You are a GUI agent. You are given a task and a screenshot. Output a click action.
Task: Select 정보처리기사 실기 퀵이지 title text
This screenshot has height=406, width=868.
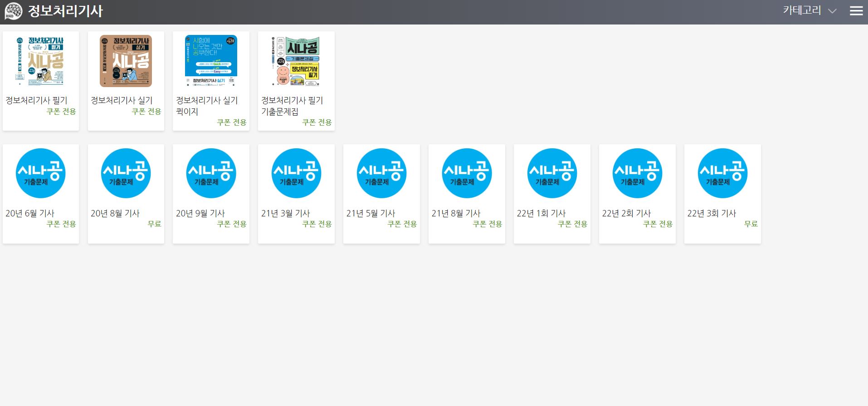click(x=207, y=106)
